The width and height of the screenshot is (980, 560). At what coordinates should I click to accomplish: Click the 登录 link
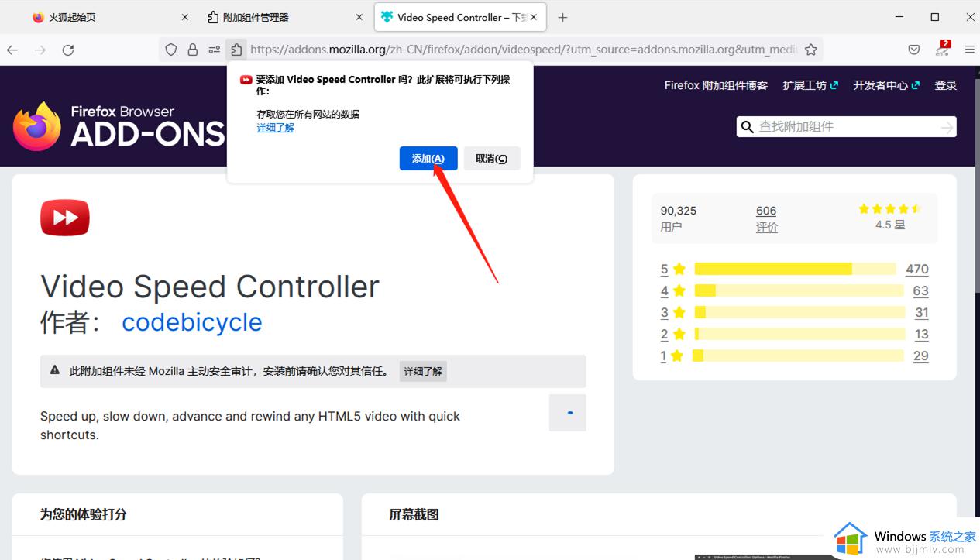point(945,85)
